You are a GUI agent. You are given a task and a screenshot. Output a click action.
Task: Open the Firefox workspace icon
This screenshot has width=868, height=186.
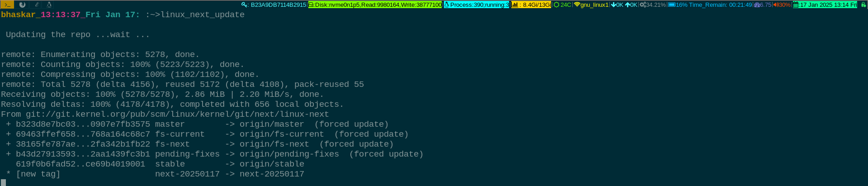[x=22, y=5]
